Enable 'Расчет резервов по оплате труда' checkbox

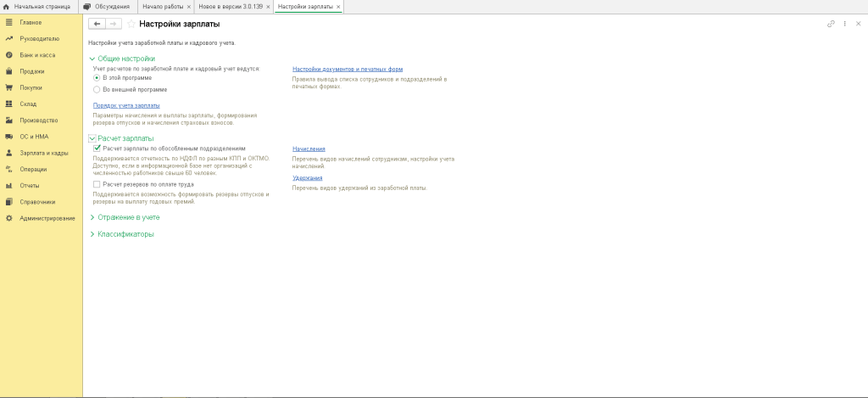[97, 184]
